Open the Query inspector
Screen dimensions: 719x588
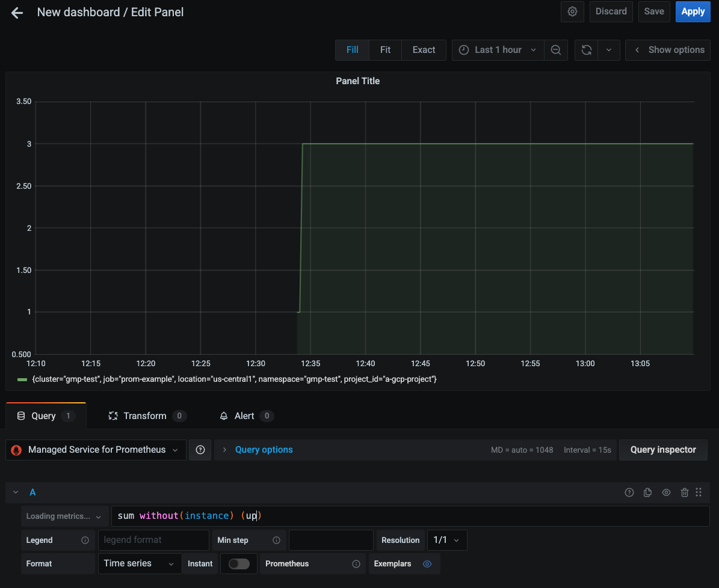[663, 450]
